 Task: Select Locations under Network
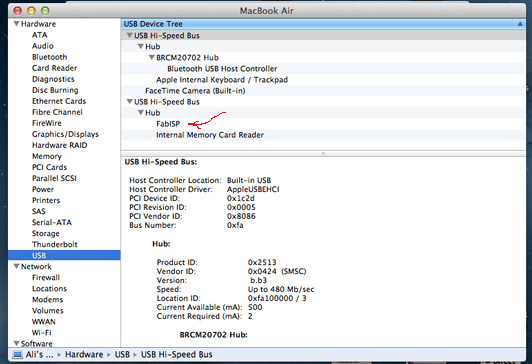(x=49, y=288)
